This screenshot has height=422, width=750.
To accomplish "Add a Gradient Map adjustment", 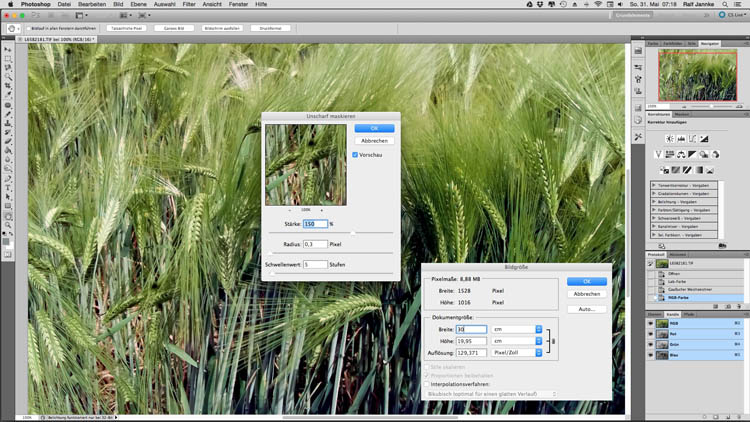I will (698, 170).
